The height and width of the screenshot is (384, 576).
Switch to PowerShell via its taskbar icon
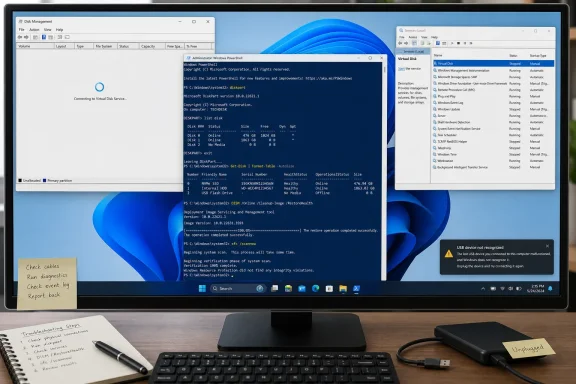pyautogui.click(x=356, y=288)
